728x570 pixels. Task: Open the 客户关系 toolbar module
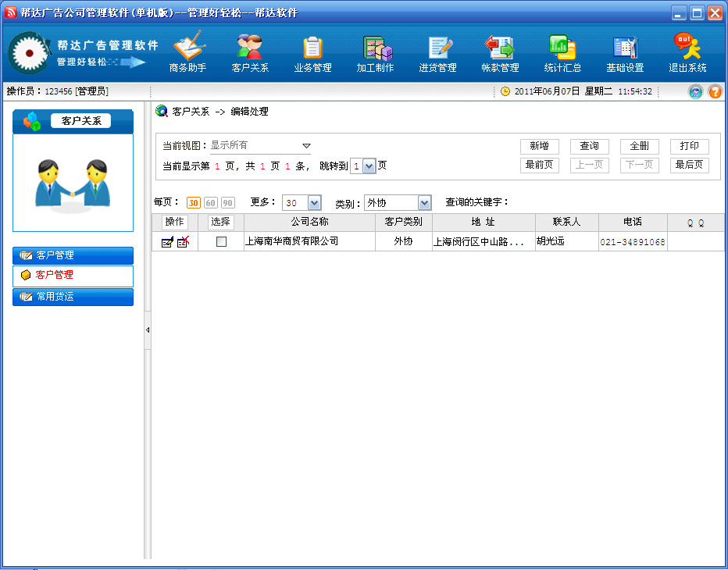(x=250, y=52)
